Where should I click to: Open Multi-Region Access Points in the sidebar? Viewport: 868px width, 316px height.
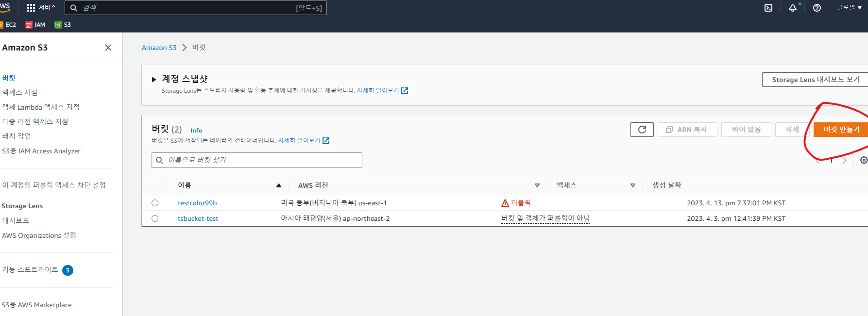click(35, 121)
